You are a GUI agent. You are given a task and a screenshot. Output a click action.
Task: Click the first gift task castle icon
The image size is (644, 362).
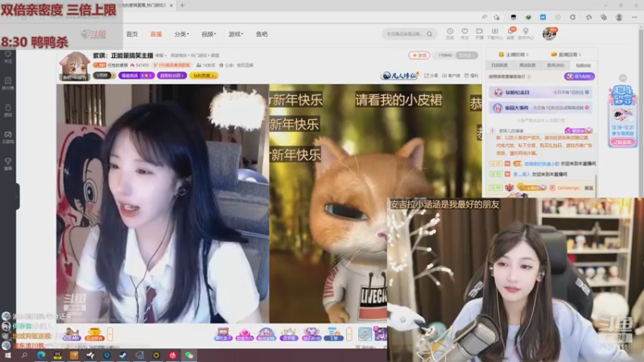72,334
